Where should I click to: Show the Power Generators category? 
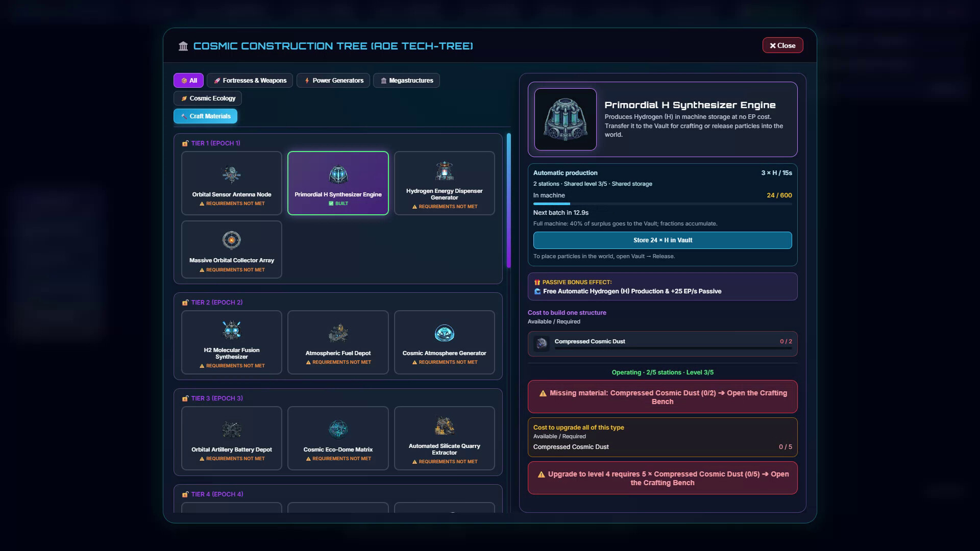tap(333, 81)
